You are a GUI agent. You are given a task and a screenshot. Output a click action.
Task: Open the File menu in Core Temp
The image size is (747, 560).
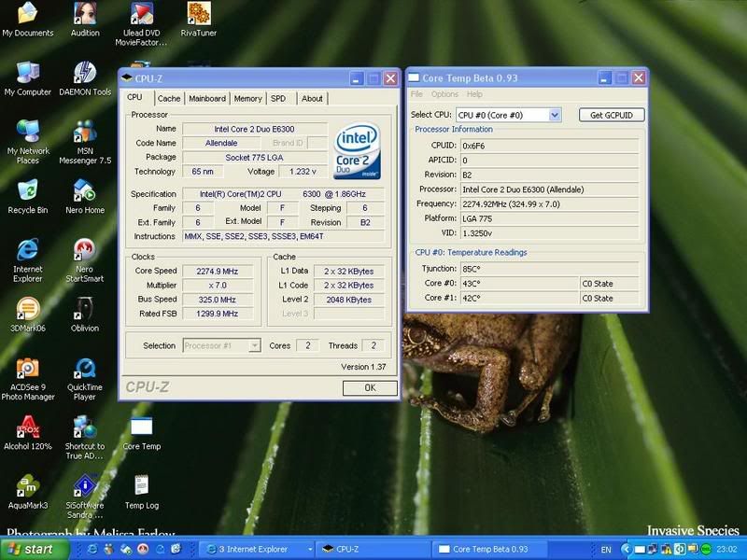pos(416,94)
